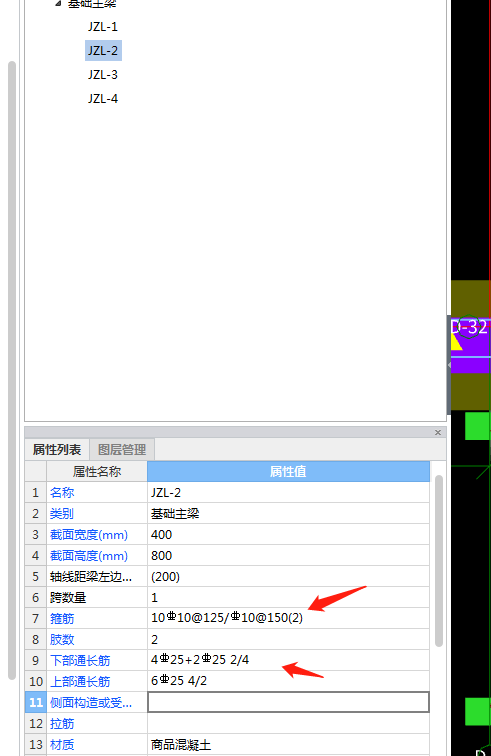
Task: Click the 截面高度(mm) property label
Action: pos(89,556)
